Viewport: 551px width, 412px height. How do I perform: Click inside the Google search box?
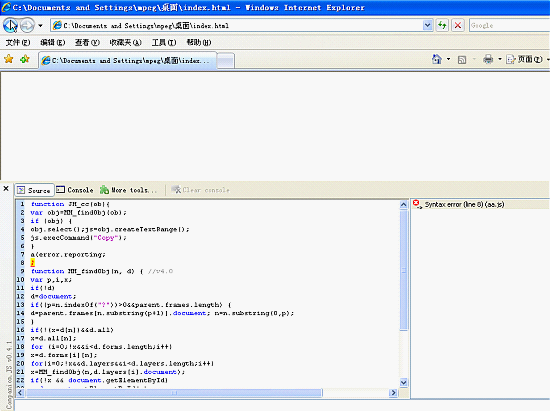click(x=510, y=25)
